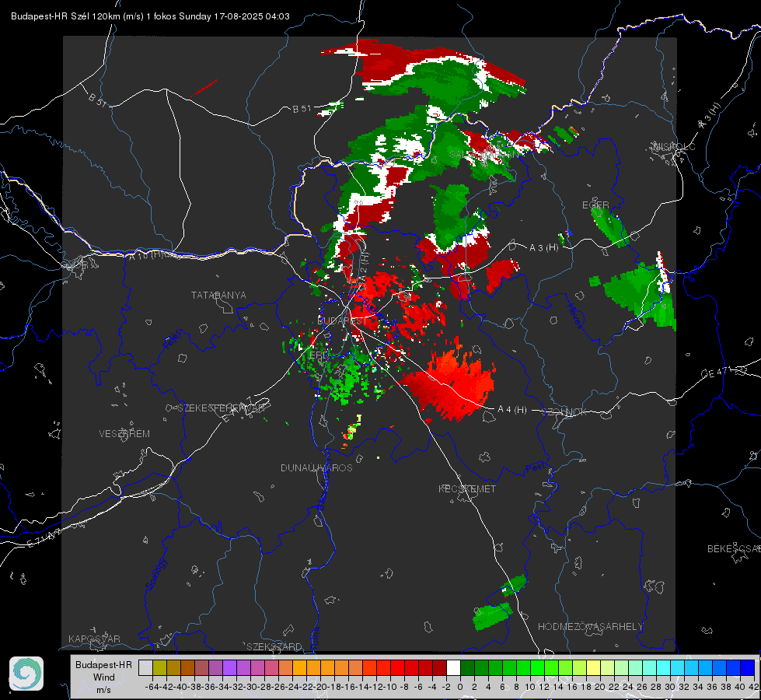This screenshot has height=700, width=761.
Task: Click the swirl logo icon beside the legend
Action: pyautogui.click(x=26, y=674)
